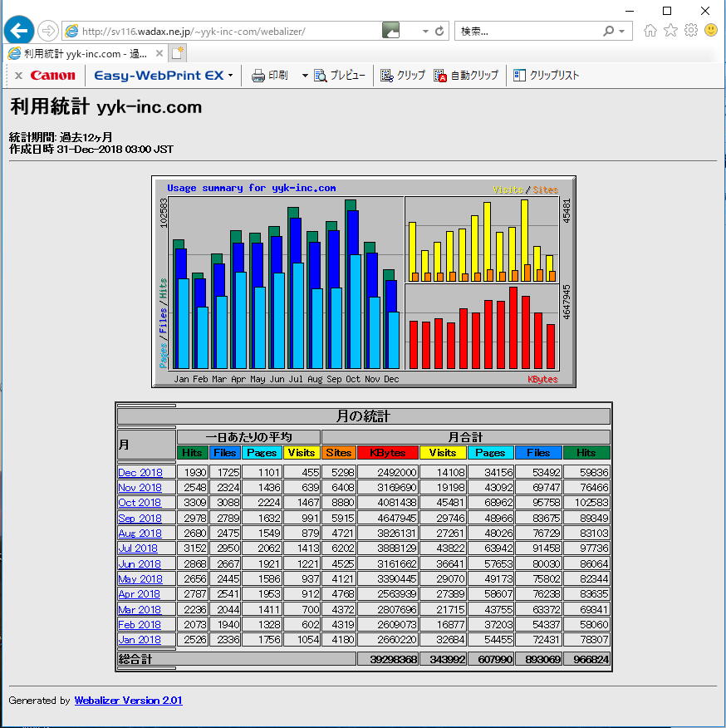This screenshot has height=728, width=726.
Task: Expand the address bar history dropdown arrow
Action: [425, 32]
